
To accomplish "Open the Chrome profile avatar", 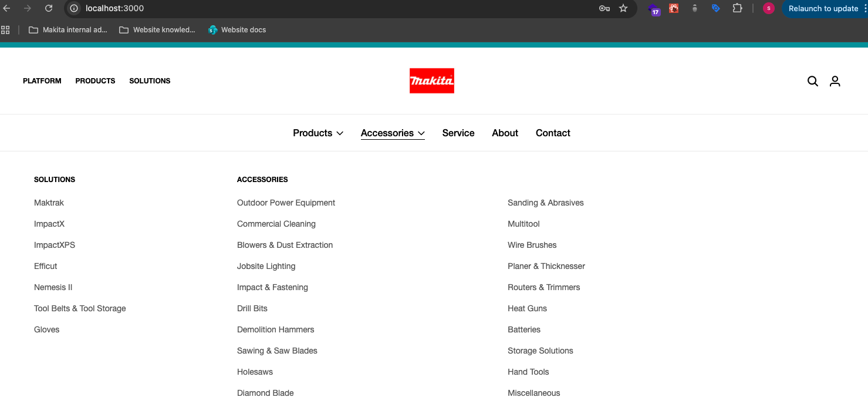I will point(768,8).
